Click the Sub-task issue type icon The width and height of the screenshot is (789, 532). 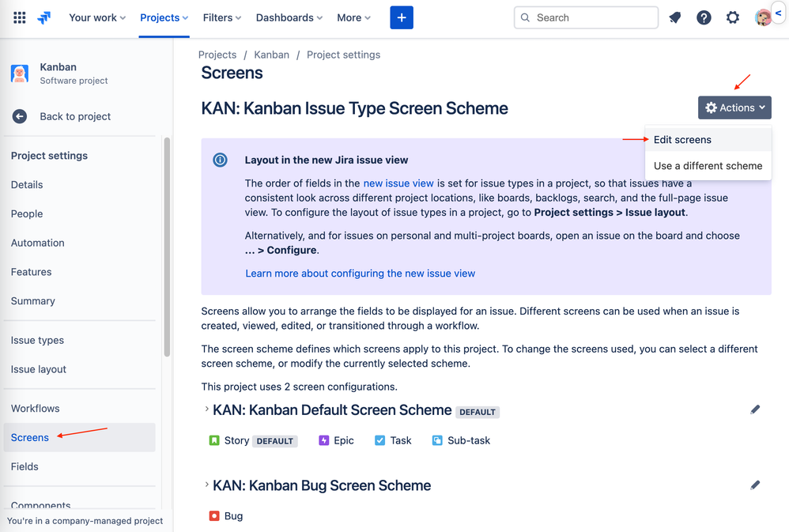coord(437,440)
